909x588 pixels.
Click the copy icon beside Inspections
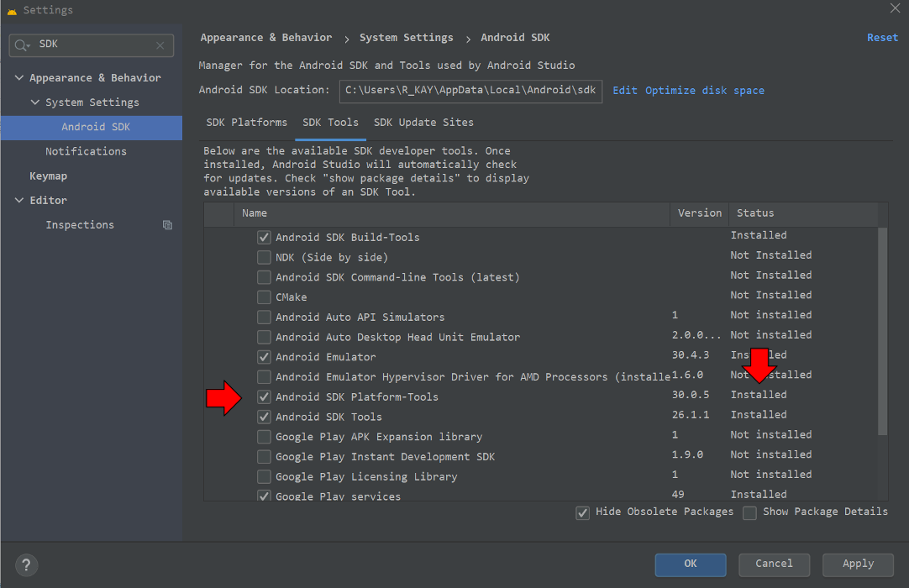point(167,225)
